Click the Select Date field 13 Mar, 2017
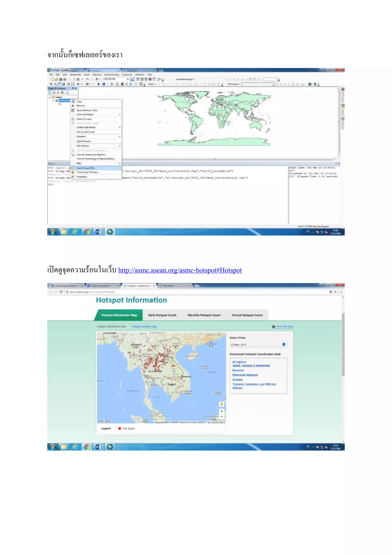The width and height of the screenshot is (392, 555). pyautogui.click(x=258, y=345)
